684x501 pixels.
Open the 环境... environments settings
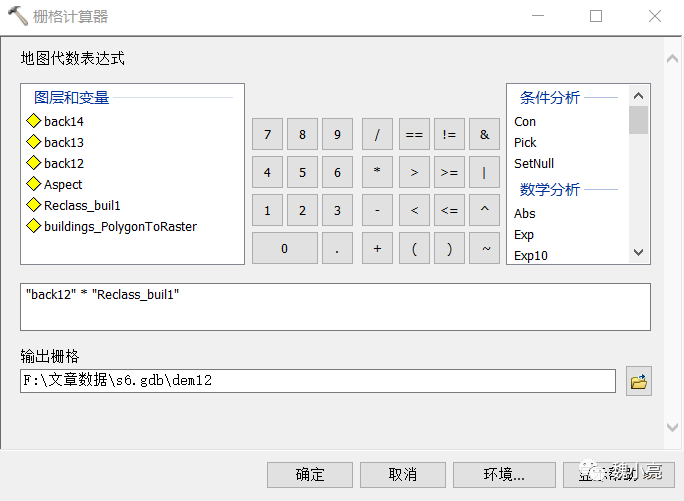click(504, 475)
